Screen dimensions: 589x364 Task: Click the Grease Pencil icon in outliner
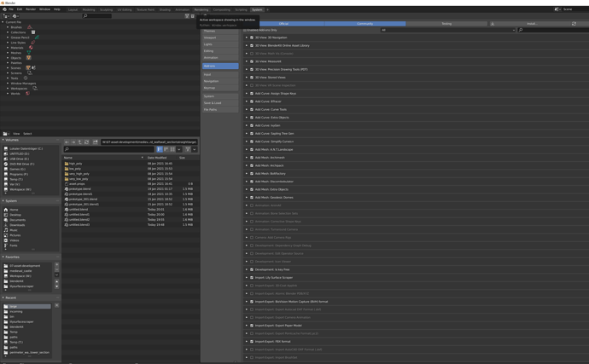pyautogui.click(x=37, y=38)
